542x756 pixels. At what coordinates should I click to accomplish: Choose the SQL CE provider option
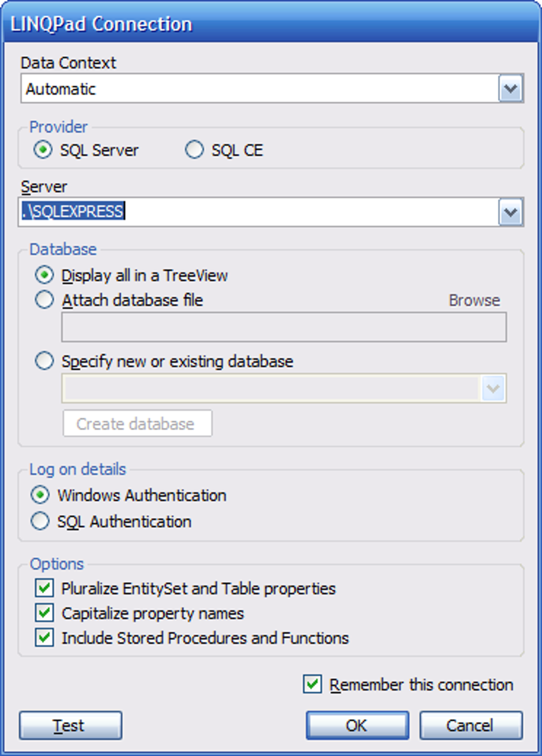194,150
